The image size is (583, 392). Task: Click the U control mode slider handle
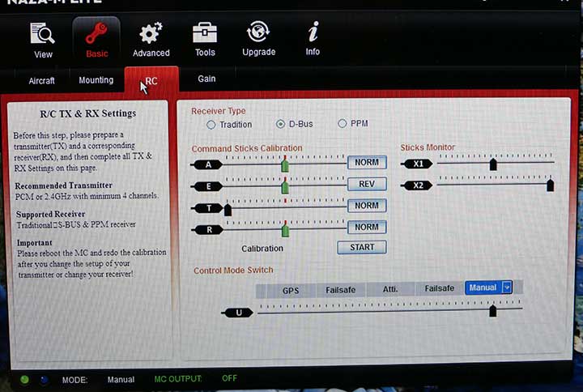pos(492,310)
